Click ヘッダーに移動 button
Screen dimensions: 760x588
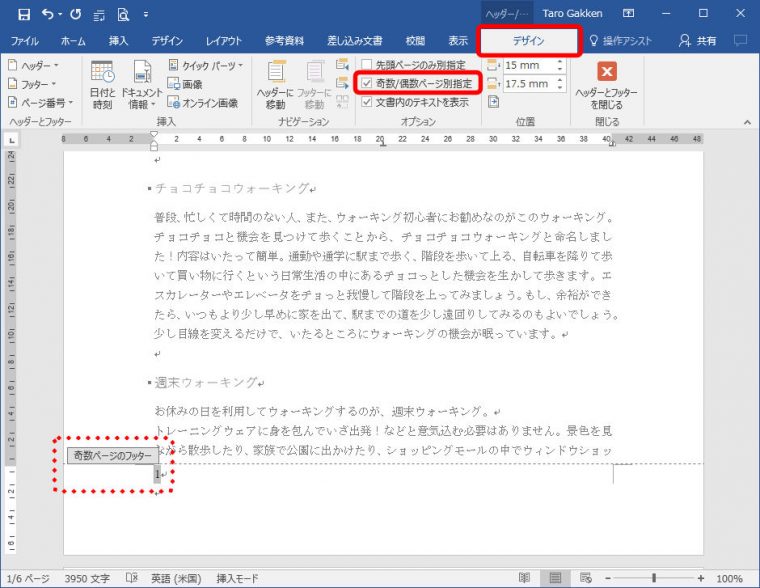[x=275, y=85]
